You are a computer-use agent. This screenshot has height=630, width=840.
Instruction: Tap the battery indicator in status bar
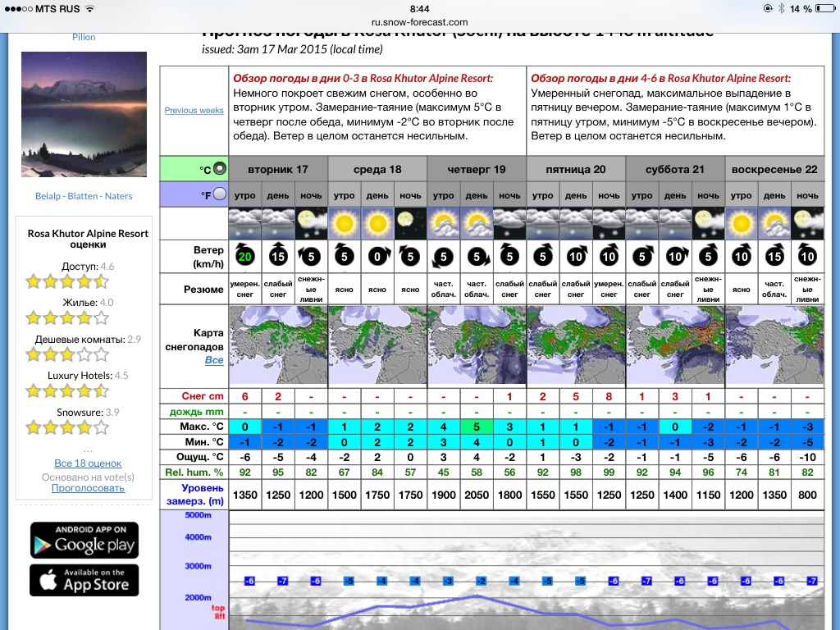[824, 8]
